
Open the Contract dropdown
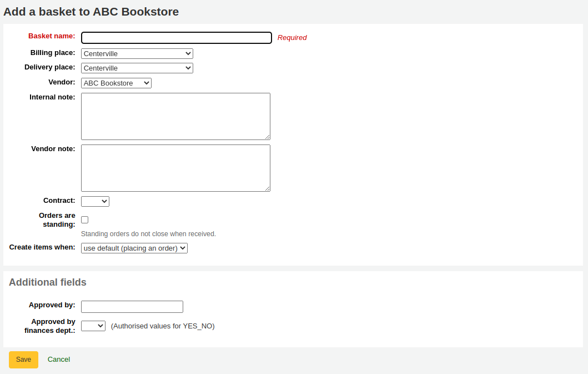(x=94, y=201)
